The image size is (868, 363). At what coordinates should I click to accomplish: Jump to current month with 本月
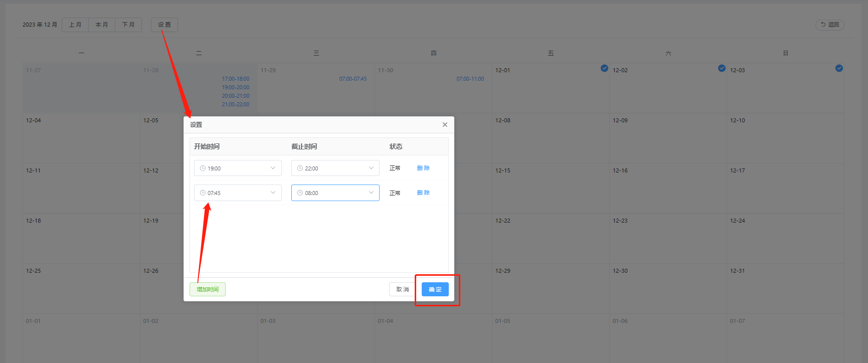102,25
